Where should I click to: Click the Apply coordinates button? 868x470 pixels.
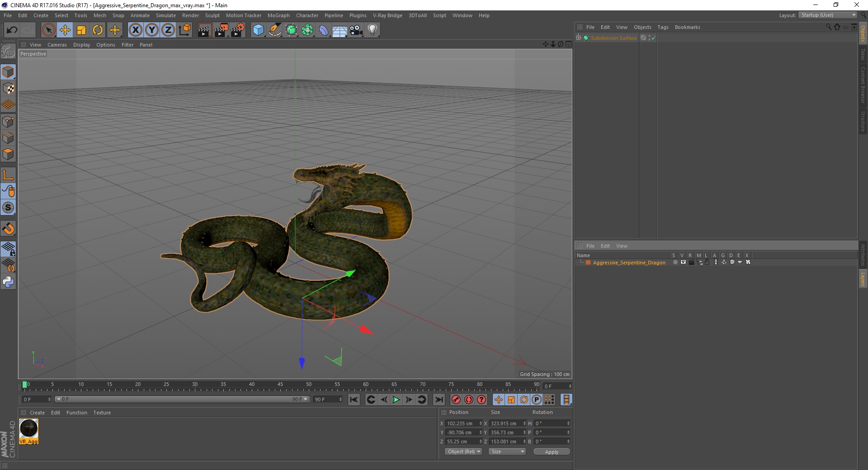[552, 452]
